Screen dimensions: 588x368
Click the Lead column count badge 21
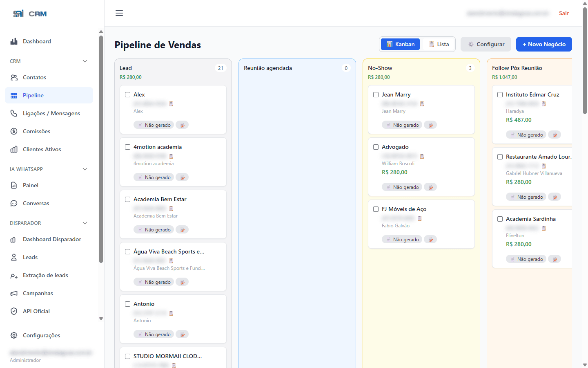tap(220, 68)
